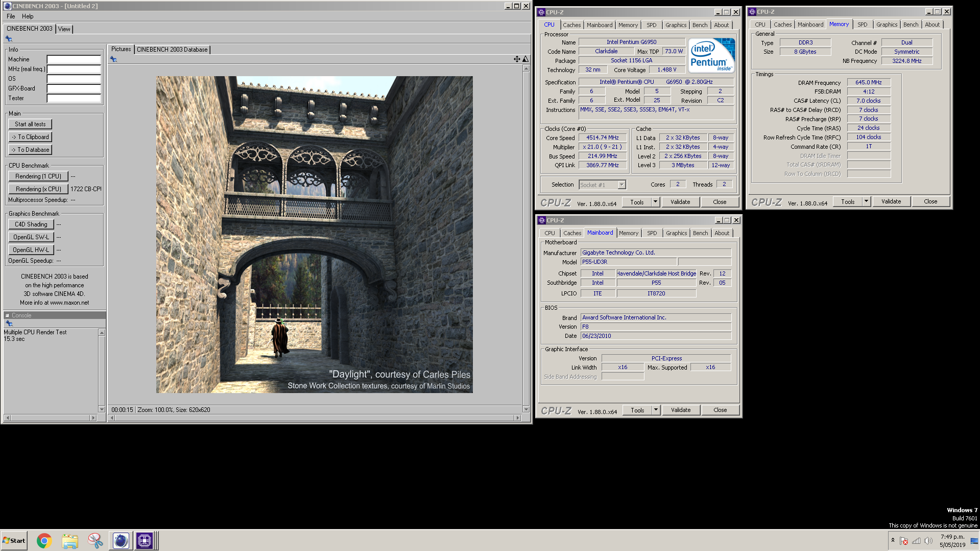This screenshot has height=551, width=980.
Task: Open the Start menu
Action: (x=14, y=541)
